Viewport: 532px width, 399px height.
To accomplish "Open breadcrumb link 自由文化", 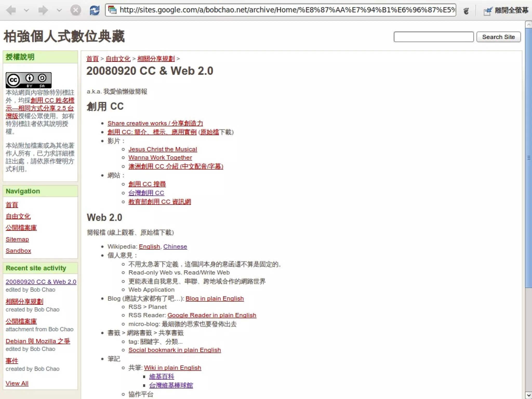I will 118,59.
